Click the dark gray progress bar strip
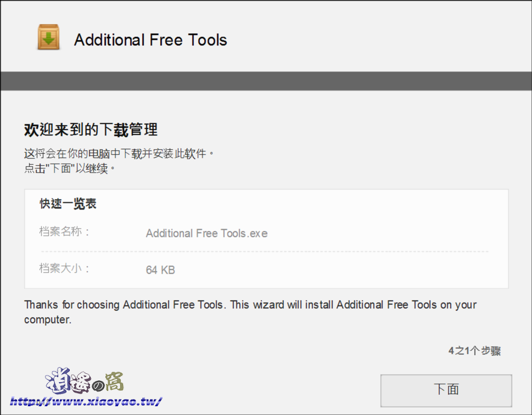Screen dimensions: 532x415 (x=266, y=81)
